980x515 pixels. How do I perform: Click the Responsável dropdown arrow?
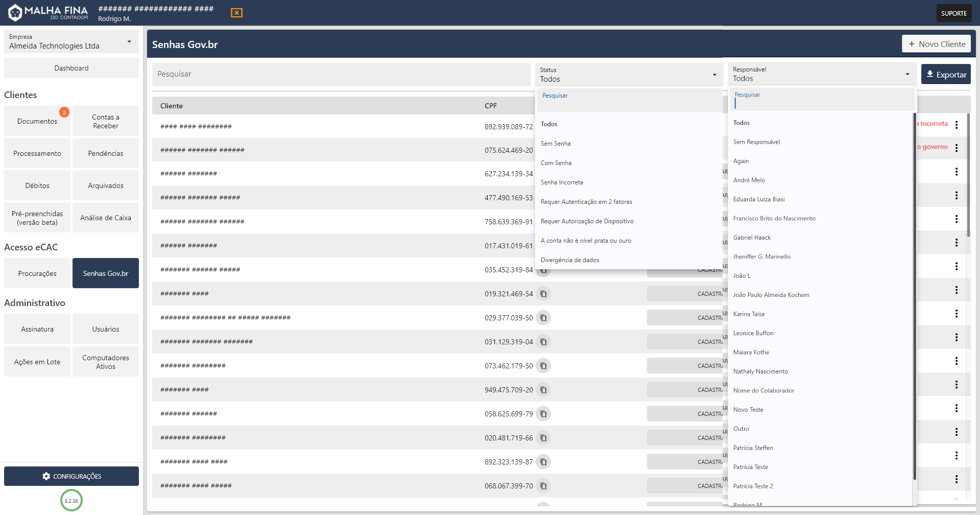tap(907, 75)
